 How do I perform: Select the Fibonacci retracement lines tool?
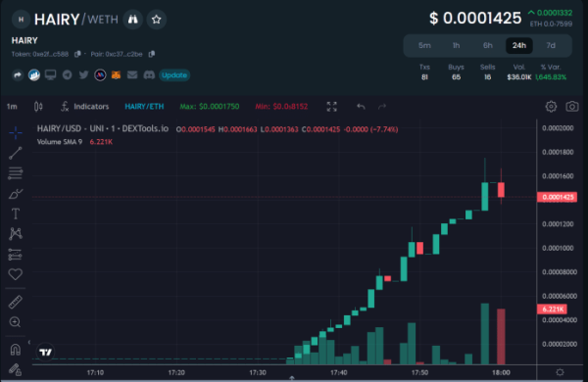(x=16, y=173)
